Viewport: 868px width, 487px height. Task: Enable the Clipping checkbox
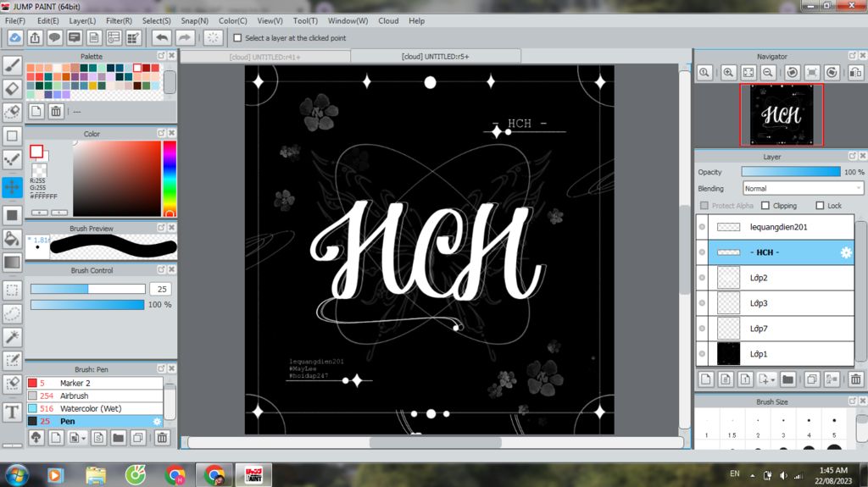tap(766, 206)
